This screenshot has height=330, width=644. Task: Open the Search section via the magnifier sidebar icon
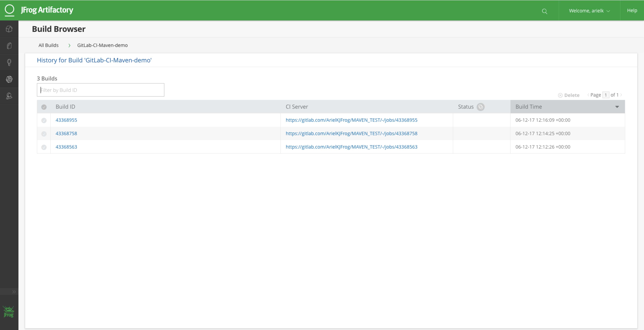(9, 62)
